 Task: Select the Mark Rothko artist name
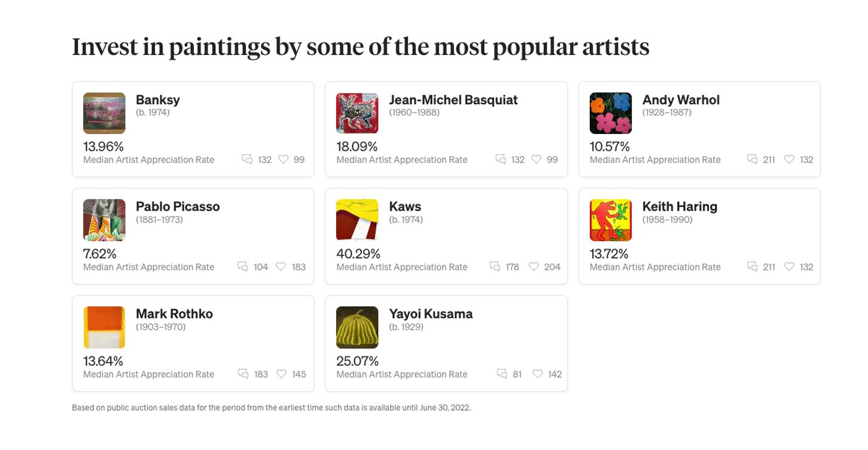click(x=174, y=314)
